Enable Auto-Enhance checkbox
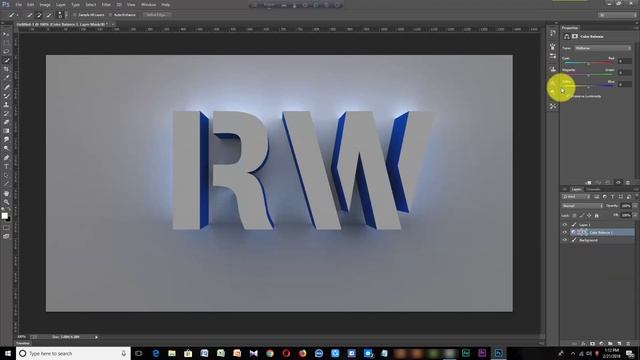This screenshot has height=360, width=640. pos(111,15)
